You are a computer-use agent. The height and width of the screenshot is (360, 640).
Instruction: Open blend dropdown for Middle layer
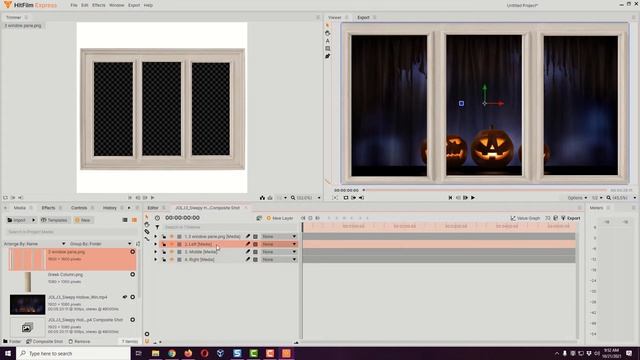(279, 252)
